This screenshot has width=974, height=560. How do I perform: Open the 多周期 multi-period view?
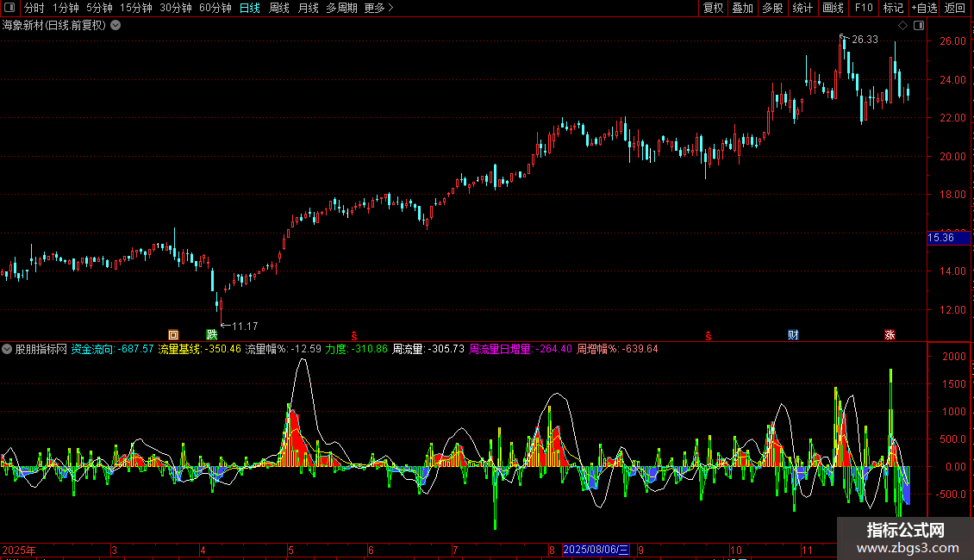(341, 8)
